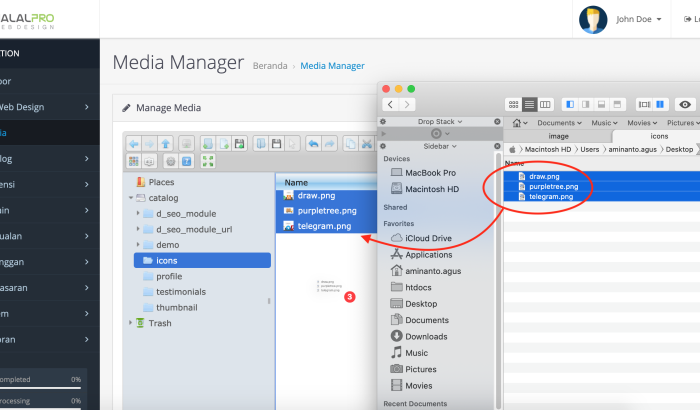Open the Movies dropdown in favorites bar
Viewport: 700px width, 410px height.
[642, 123]
